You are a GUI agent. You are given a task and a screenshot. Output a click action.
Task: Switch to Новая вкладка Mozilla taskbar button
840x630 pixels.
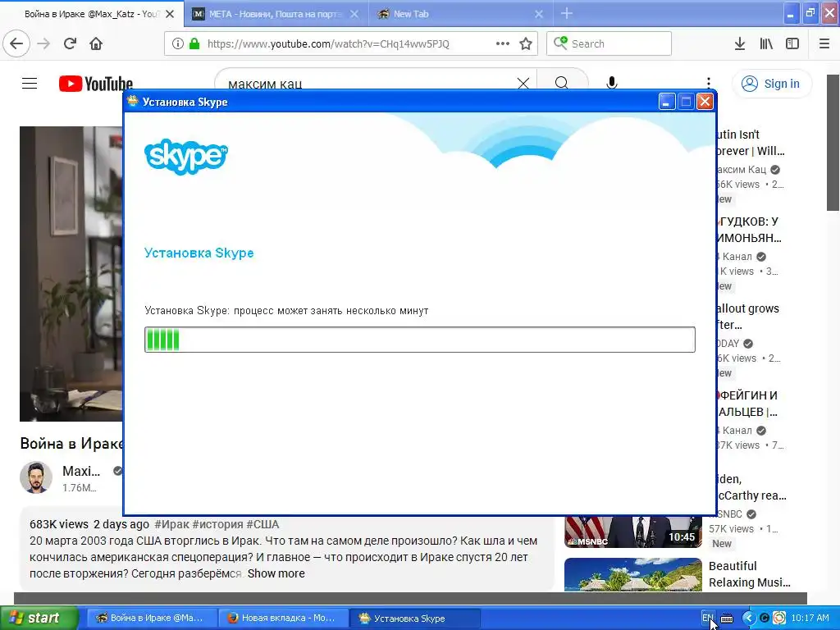click(x=282, y=618)
